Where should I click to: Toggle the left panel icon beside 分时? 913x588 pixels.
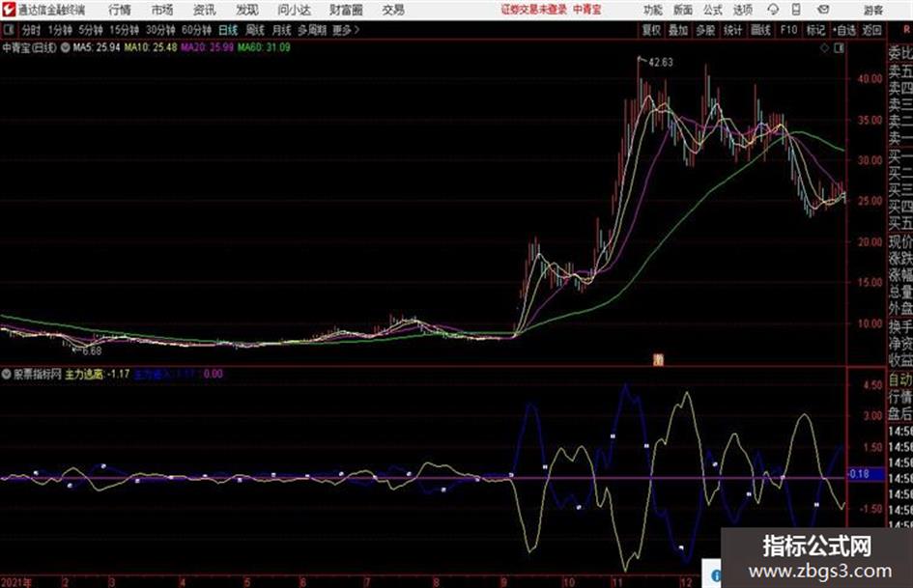pyautogui.click(x=9, y=30)
